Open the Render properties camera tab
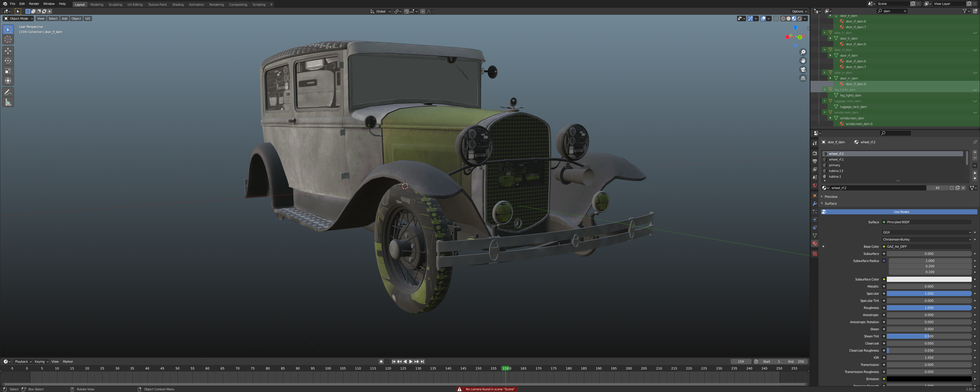 (814, 153)
